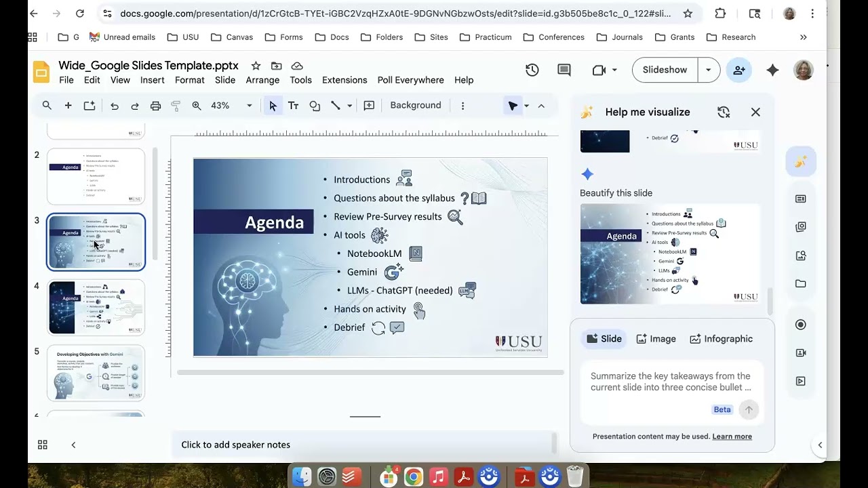This screenshot has height=488, width=868.
Task: Submit the prompt with up-arrow button
Action: click(x=749, y=409)
